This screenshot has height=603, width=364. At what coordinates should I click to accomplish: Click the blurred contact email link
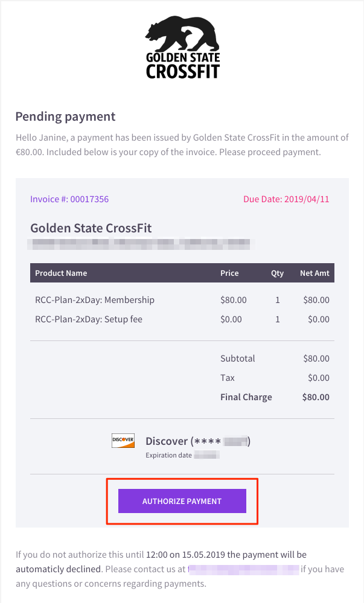pyautogui.click(x=243, y=569)
